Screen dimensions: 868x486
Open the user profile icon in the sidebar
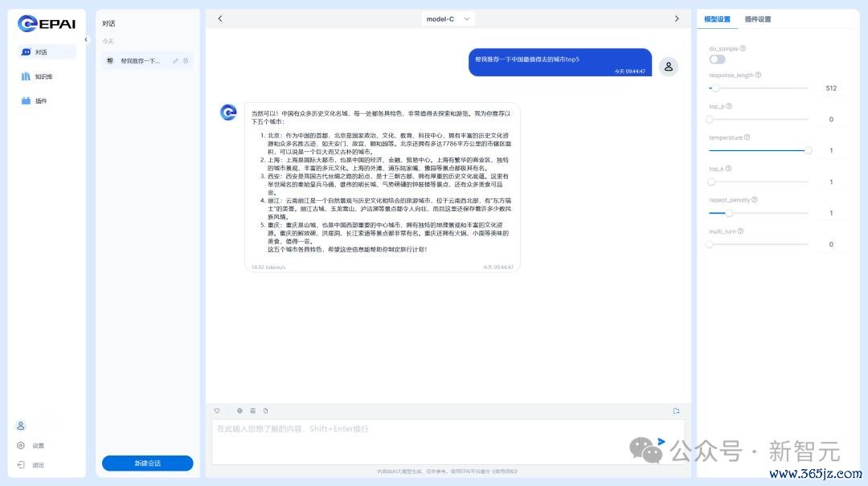(x=20, y=426)
